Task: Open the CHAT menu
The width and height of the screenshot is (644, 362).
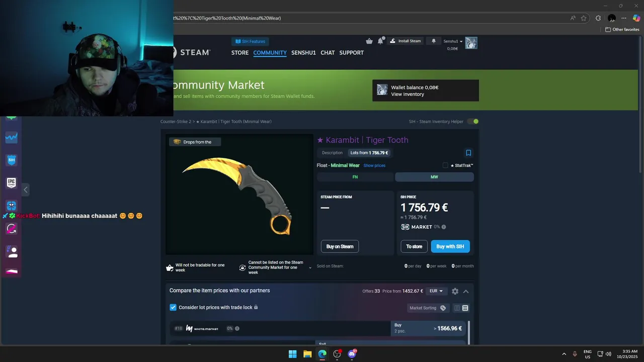Action: (x=328, y=53)
